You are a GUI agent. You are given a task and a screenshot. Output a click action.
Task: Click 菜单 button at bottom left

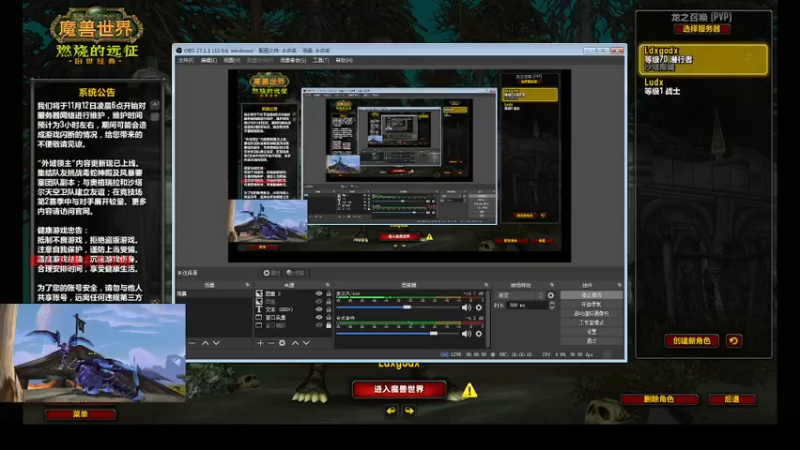81,414
